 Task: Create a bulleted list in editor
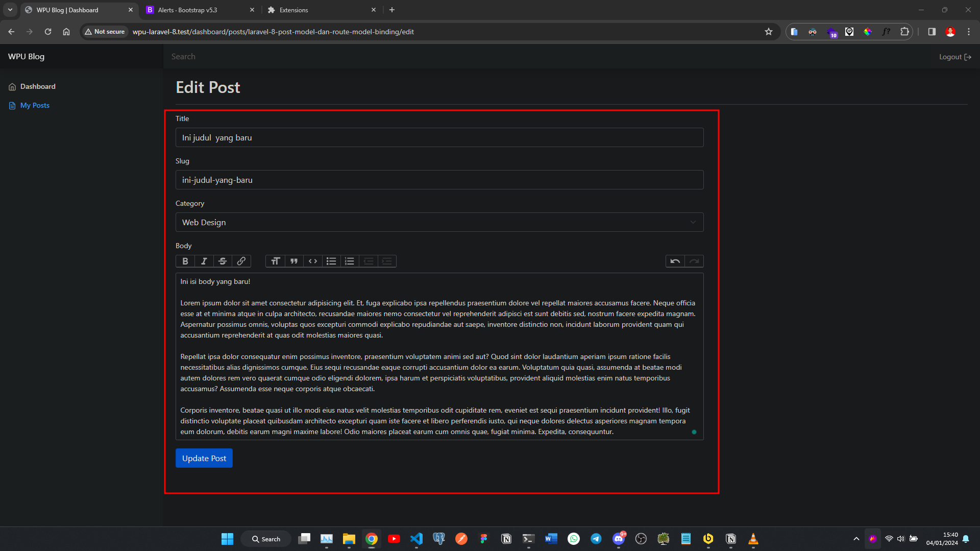click(331, 261)
